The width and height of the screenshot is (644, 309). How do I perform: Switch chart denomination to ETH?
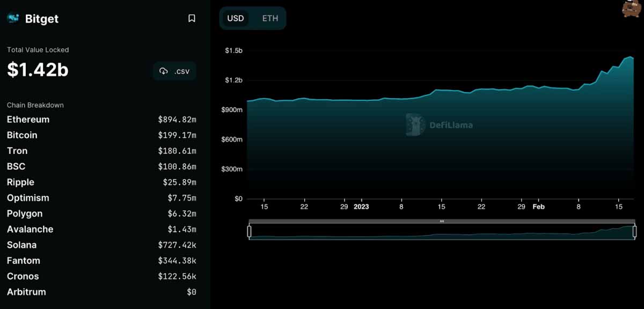pos(270,18)
